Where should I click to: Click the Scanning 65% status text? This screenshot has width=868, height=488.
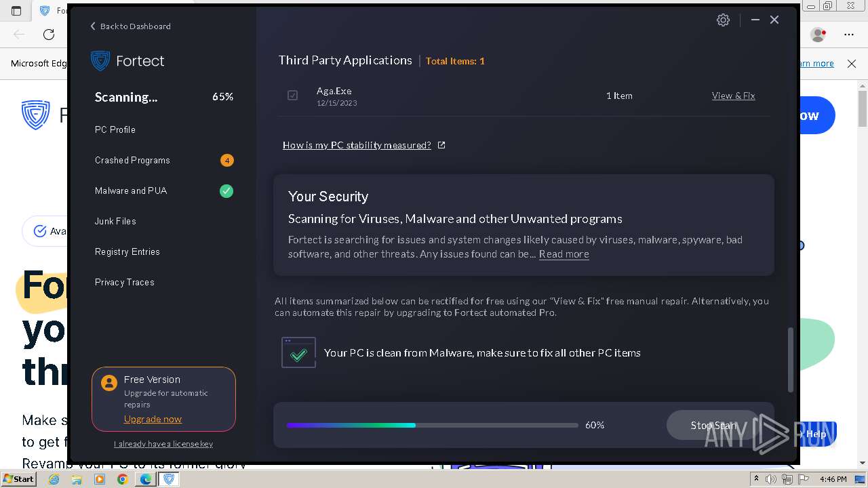(164, 97)
